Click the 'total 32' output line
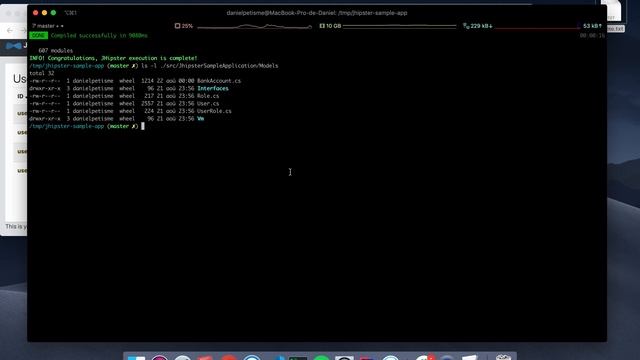Image resolution: width=640 pixels, height=360 pixels. tap(42, 73)
